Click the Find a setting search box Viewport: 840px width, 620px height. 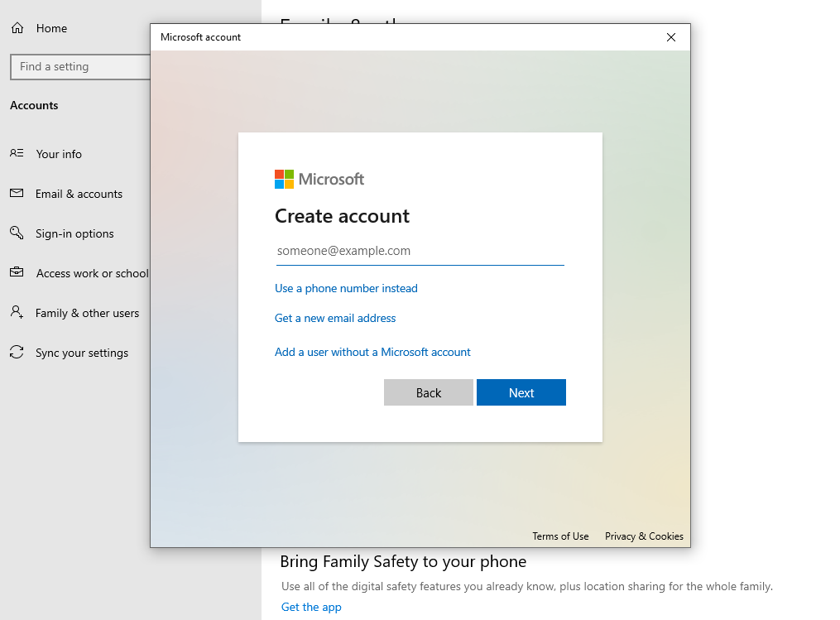click(x=80, y=66)
